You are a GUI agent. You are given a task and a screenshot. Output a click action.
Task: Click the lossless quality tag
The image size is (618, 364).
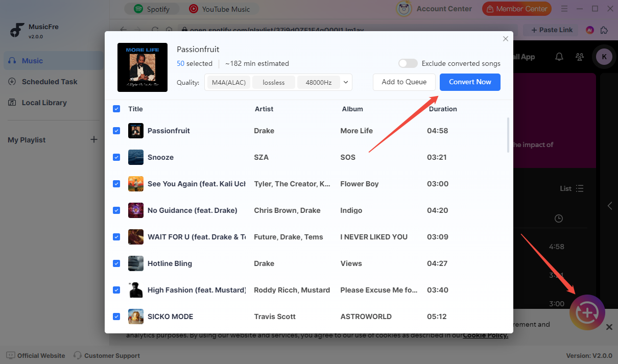point(274,82)
